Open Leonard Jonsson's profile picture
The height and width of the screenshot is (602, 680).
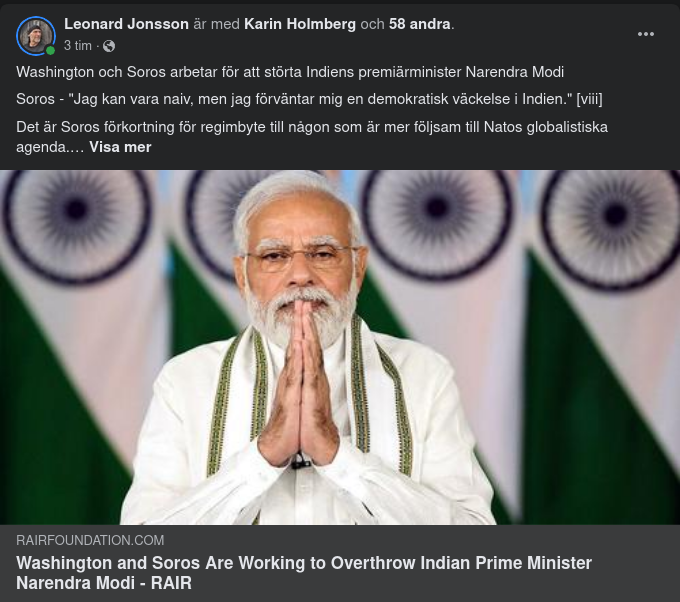[x=36, y=36]
